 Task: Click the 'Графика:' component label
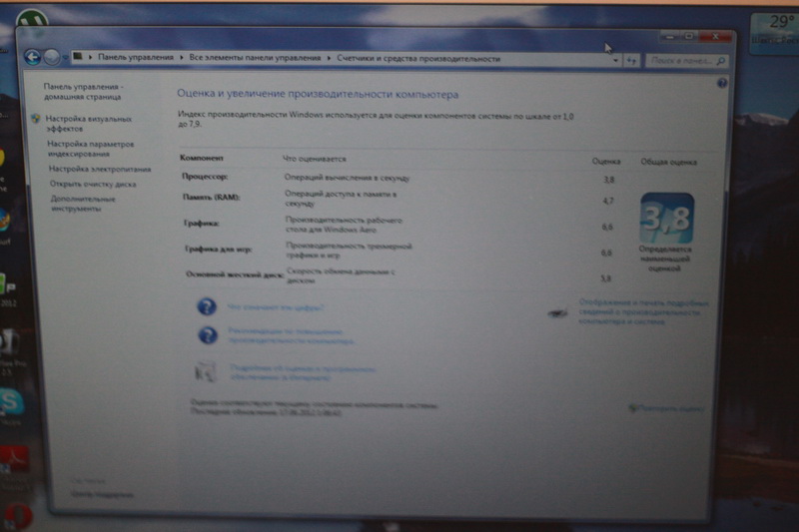click(202, 223)
